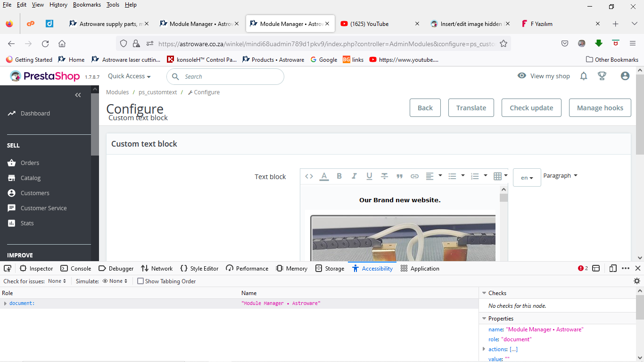The image size is (644, 362).
Task: Toggle source code view in editor
Action: coord(309,176)
